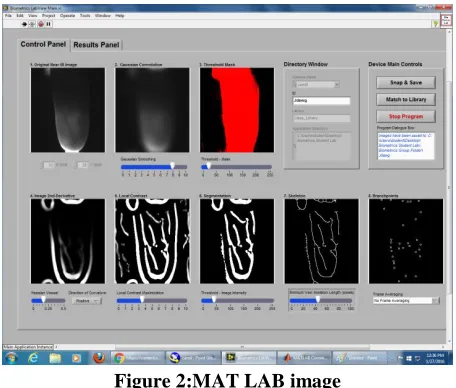The width and height of the screenshot is (456, 388).
Task: Switch to the Chrome taskbar window
Action: (138, 358)
